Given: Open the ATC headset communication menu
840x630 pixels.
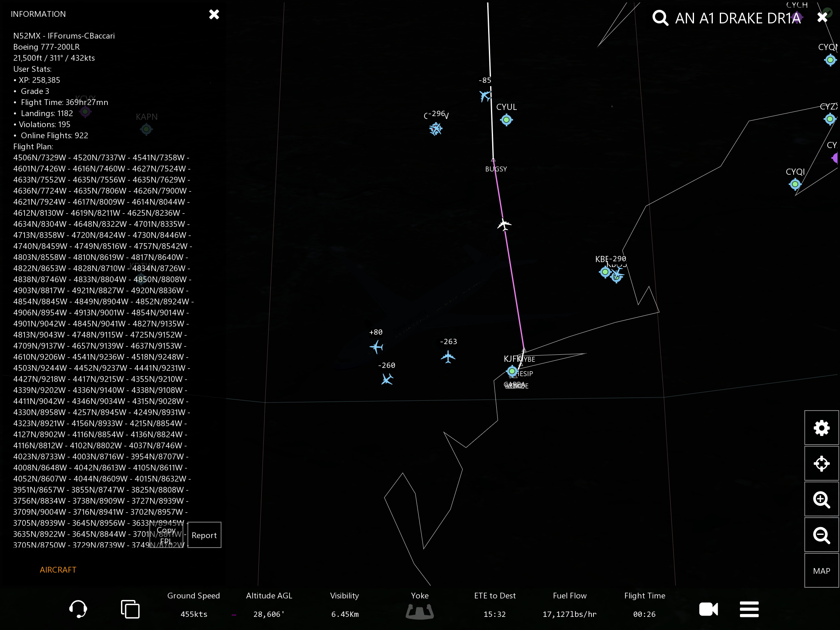Looking at the screenshot, I should click(78, 609).
